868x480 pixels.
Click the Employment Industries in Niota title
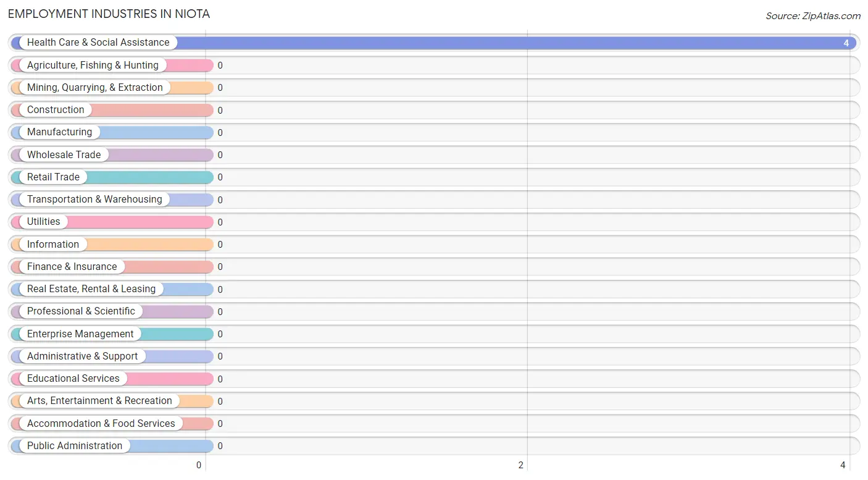pyautogui.click(x=109, y=14)
